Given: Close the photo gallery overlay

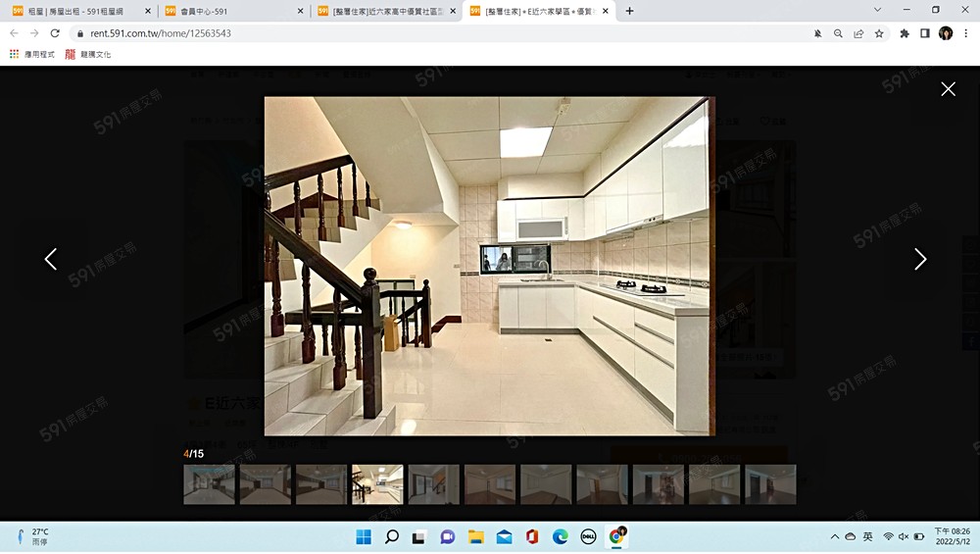Looking at the screenshot, I should click(948, 89).
